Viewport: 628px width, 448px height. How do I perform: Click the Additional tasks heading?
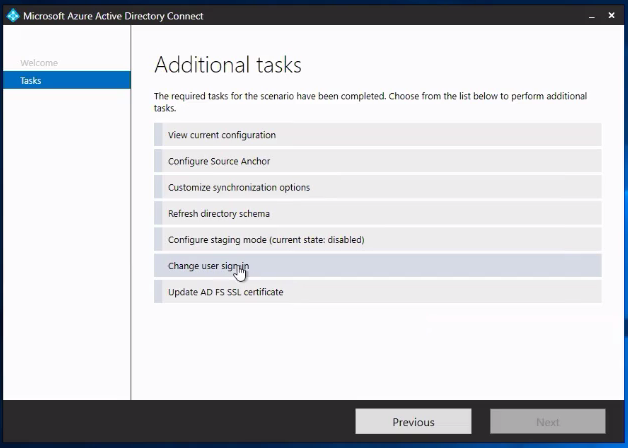(228, 64)
